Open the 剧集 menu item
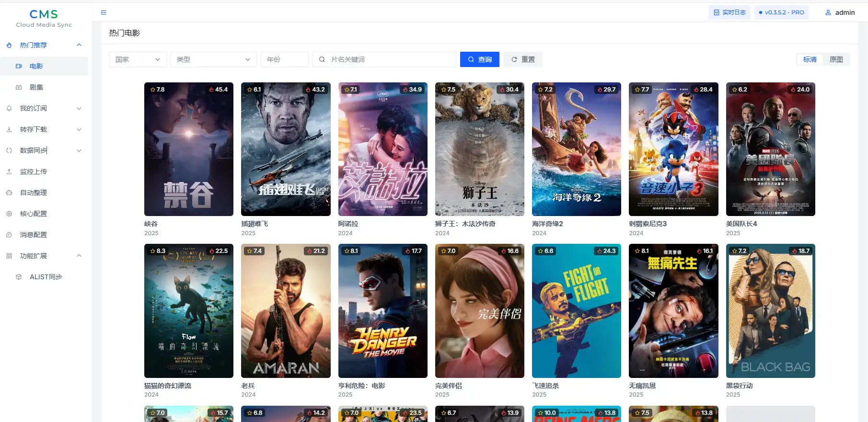 [x=36, y=87]
